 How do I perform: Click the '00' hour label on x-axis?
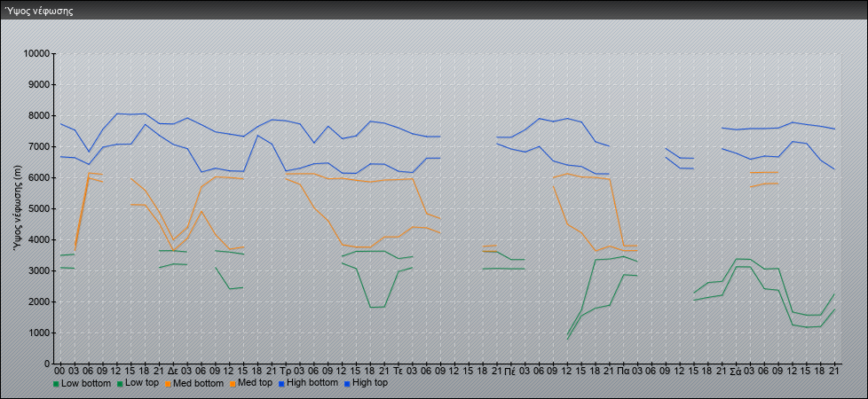click(59, 371)
